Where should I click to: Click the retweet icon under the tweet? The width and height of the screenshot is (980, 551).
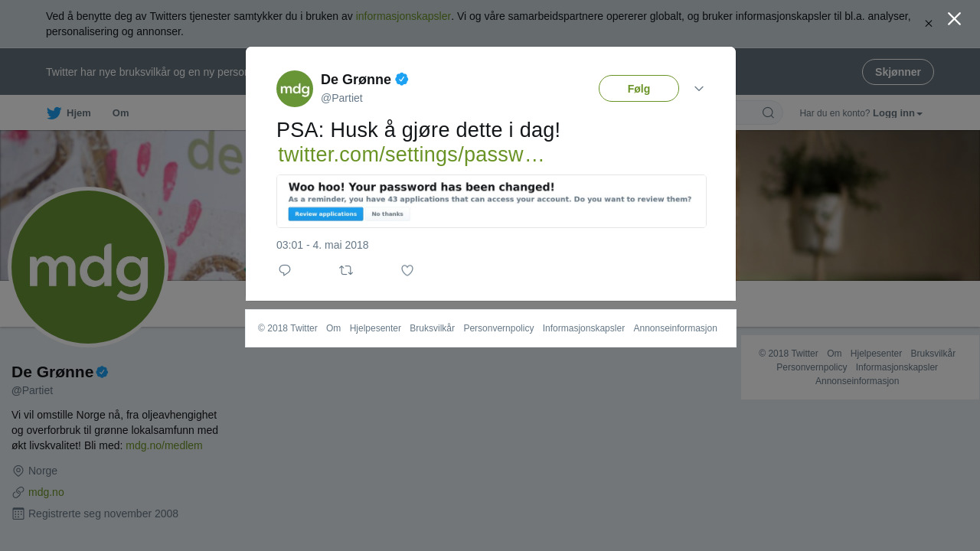click(346, 270)
